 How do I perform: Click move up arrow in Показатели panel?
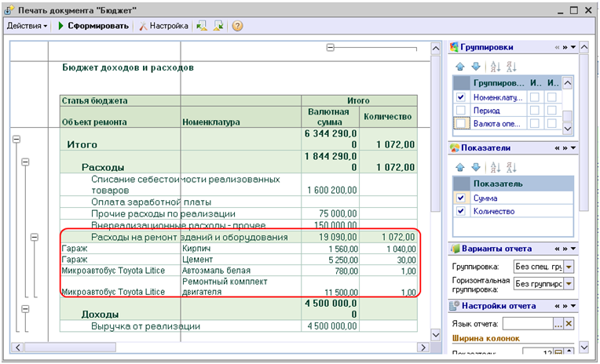(x=460, y=166)
